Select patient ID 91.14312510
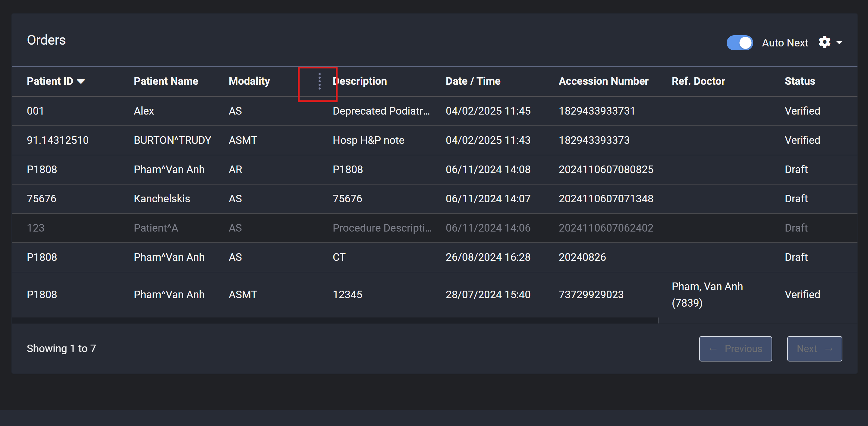Viewport: 868px width, 426px height. [x=58, y=140]
